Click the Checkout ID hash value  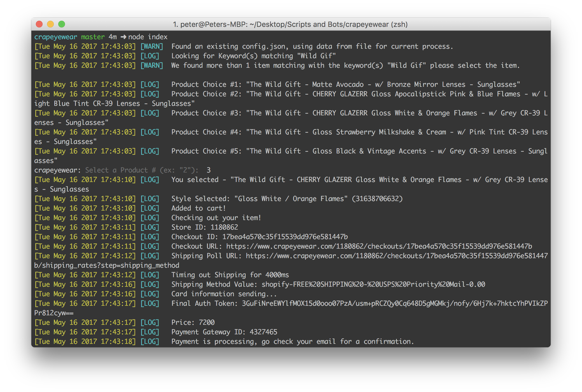285,237
